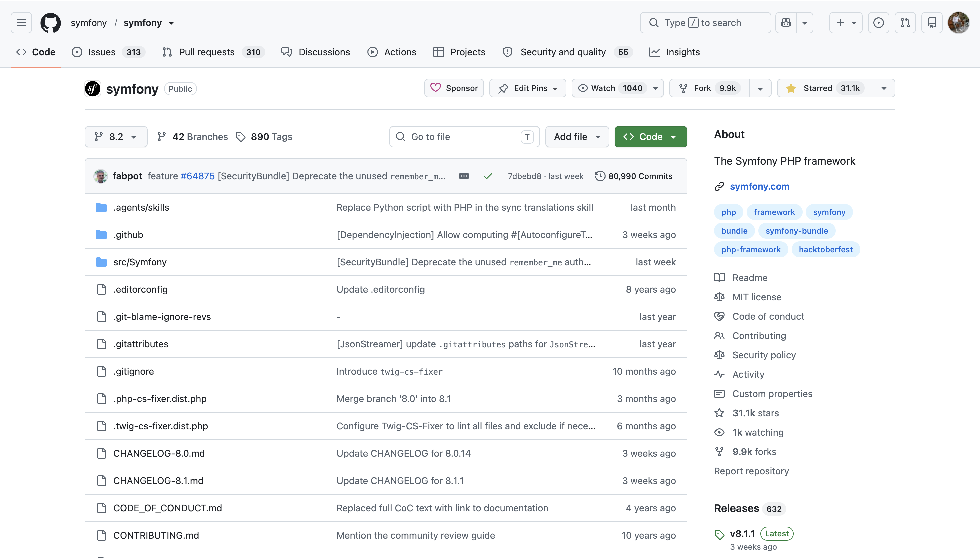Switch to Actions tab

coord(392,52)
